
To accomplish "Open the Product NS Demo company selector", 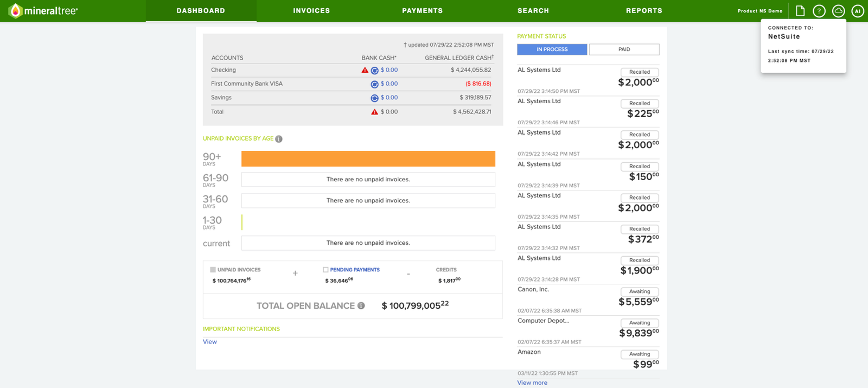I will click(759, 11).
